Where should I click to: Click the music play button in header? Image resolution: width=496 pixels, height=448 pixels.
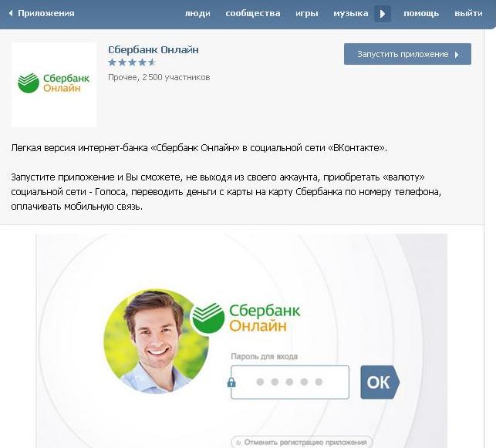tap(383, 14)
